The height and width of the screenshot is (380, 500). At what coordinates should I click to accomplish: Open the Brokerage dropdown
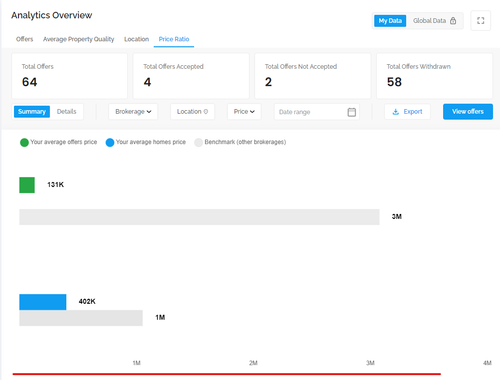pyautogui.click(x=133, y=112)
